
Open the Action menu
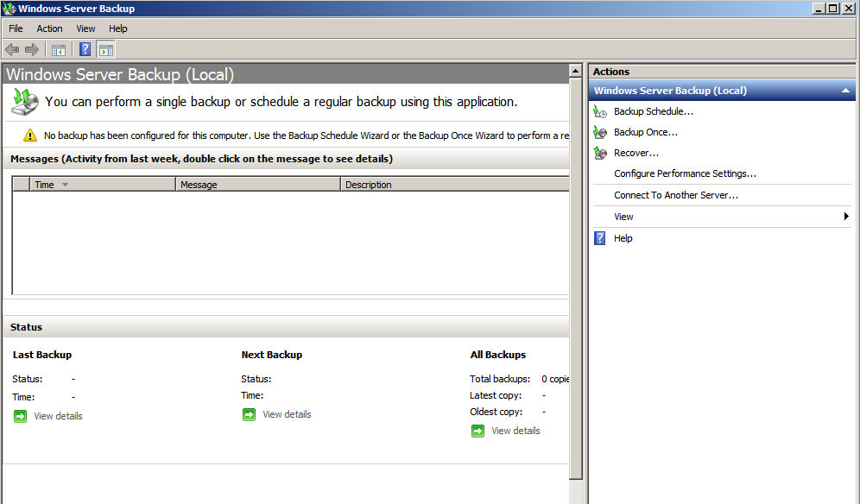pyautogui.click(x=49, y=28)
